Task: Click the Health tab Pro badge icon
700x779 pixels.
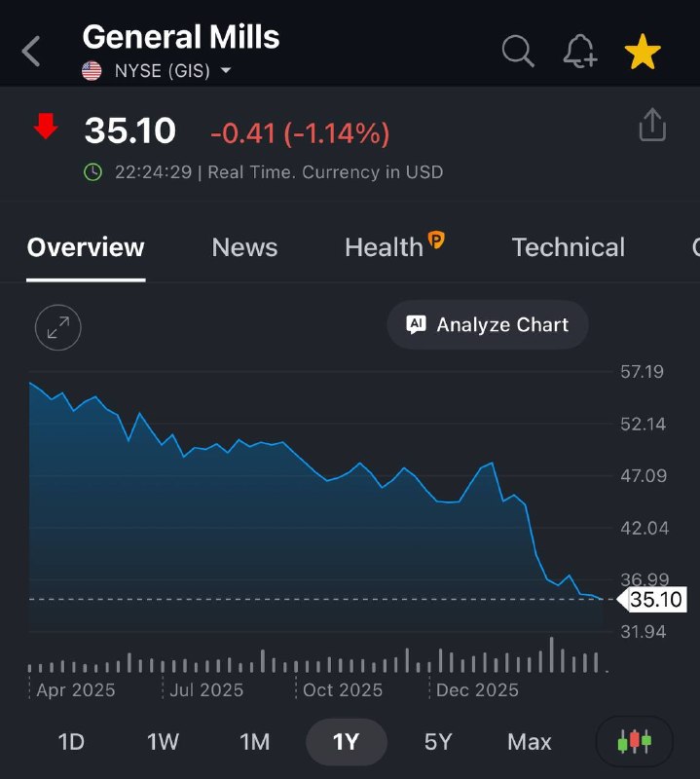Action: [x=436, y=241]
